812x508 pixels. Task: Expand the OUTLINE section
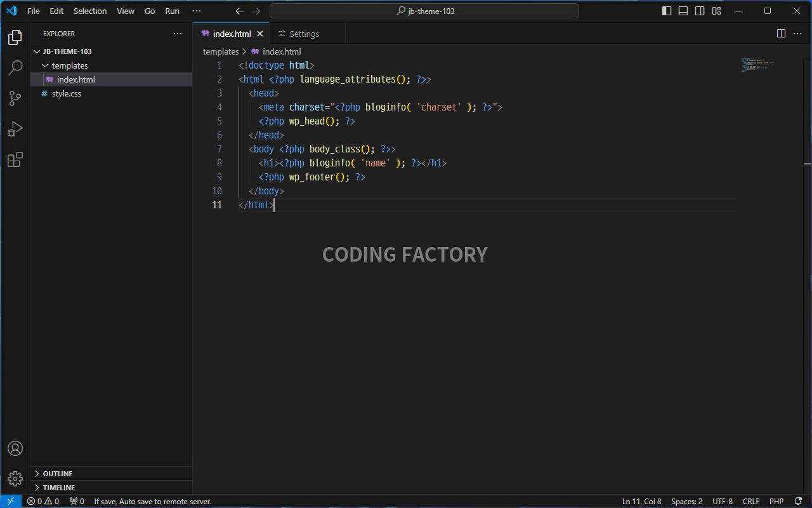pos(57,474)
